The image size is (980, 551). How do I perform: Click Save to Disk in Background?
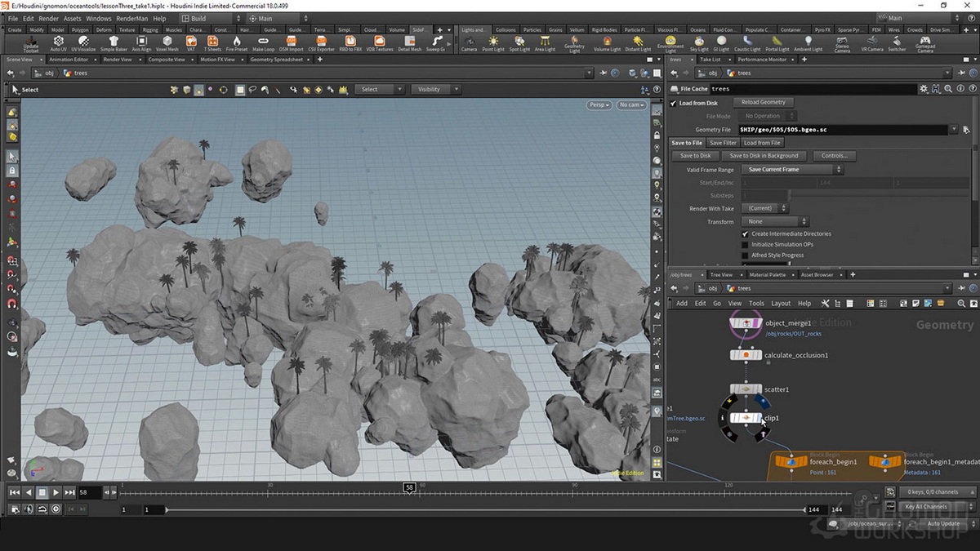(x=764, y=156)
